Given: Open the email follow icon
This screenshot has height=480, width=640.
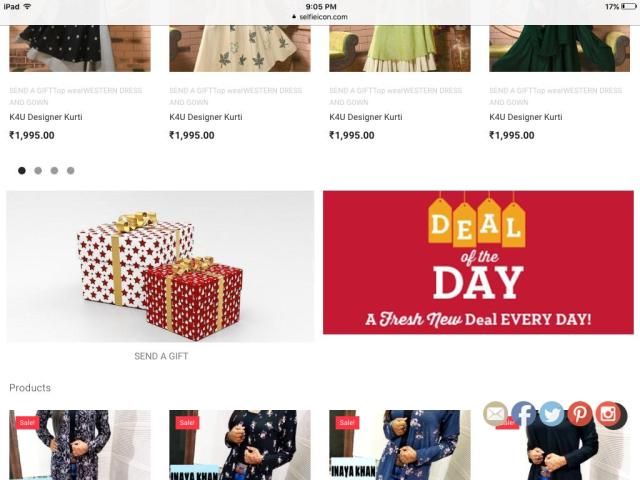Looking at the screenshot, I should (x=495, y=414).
